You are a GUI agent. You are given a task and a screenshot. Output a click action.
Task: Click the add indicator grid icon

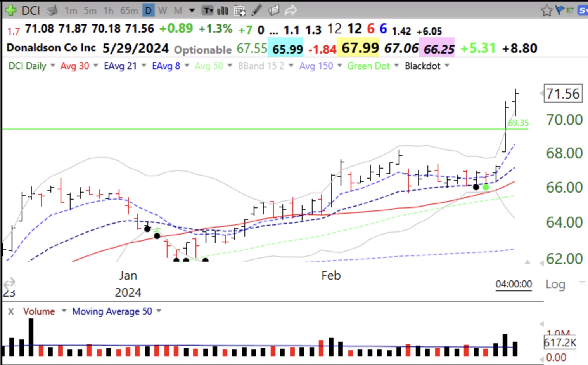click(240, 10)
